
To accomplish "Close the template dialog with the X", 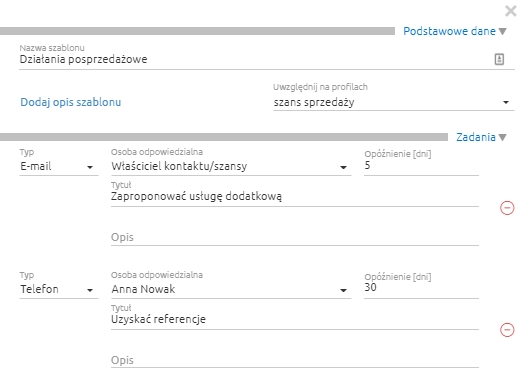I will click(511, 11).
